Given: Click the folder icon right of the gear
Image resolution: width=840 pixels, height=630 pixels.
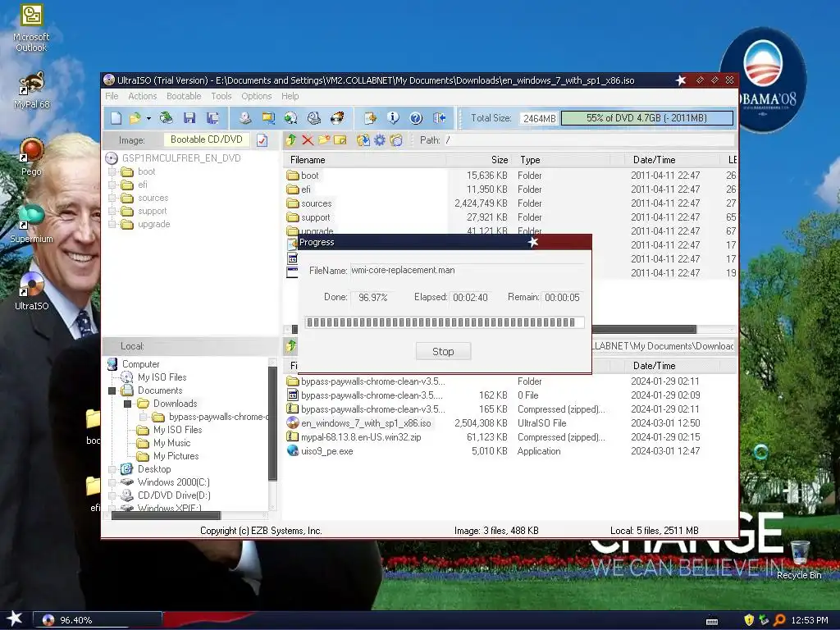Looking at the screenshot, I should (x=396, y=140).
